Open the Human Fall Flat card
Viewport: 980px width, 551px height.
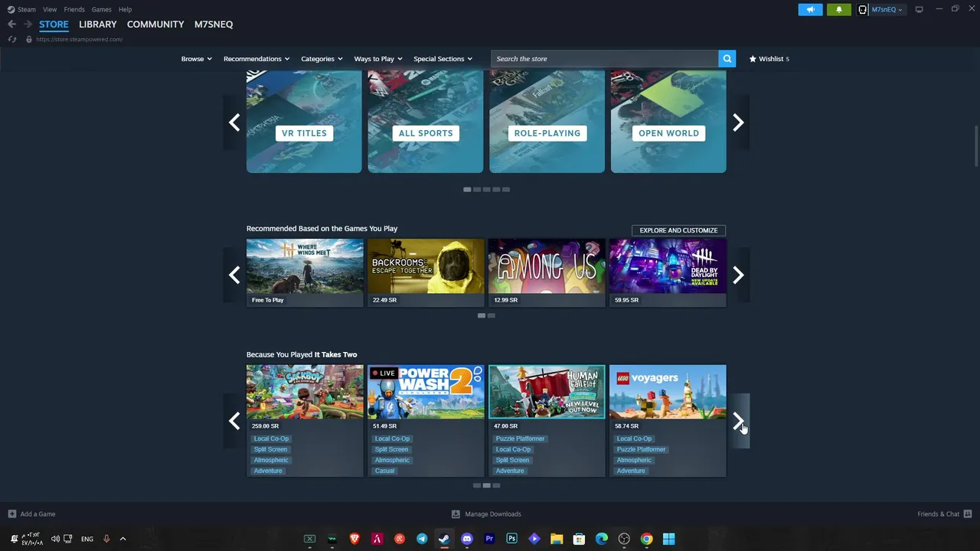(547, 421)
